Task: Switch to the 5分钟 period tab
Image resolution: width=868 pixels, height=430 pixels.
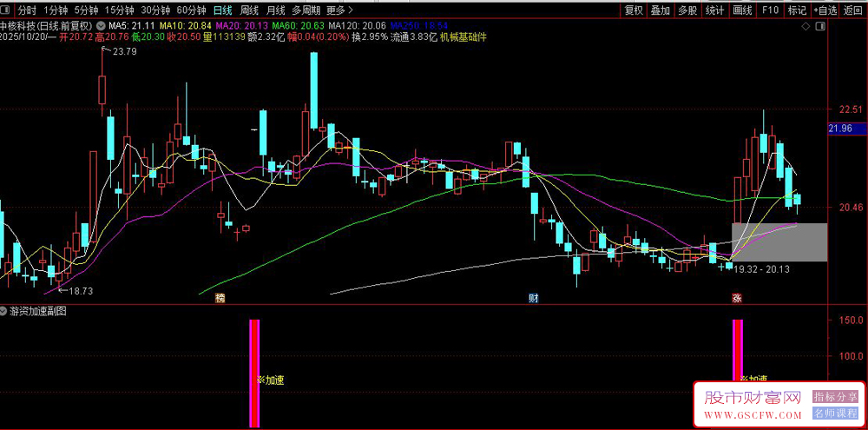Action: tap(86, 10)
